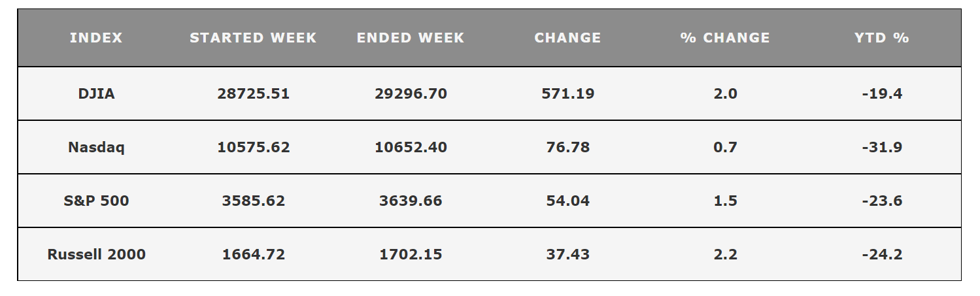Click the INDEX column header
This screenshot has height=296, width=980.
click(96, 38)
